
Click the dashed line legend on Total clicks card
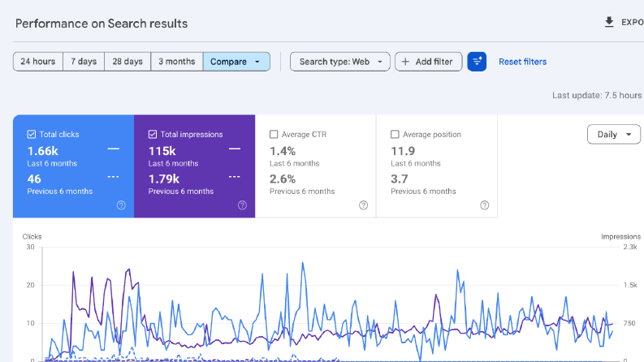point(114,177)
